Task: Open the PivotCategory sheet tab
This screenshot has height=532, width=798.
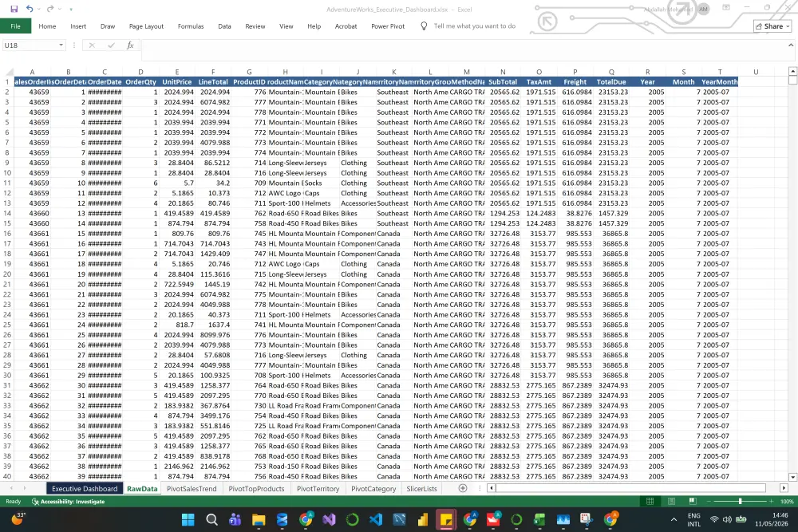Action: [373, 489]
